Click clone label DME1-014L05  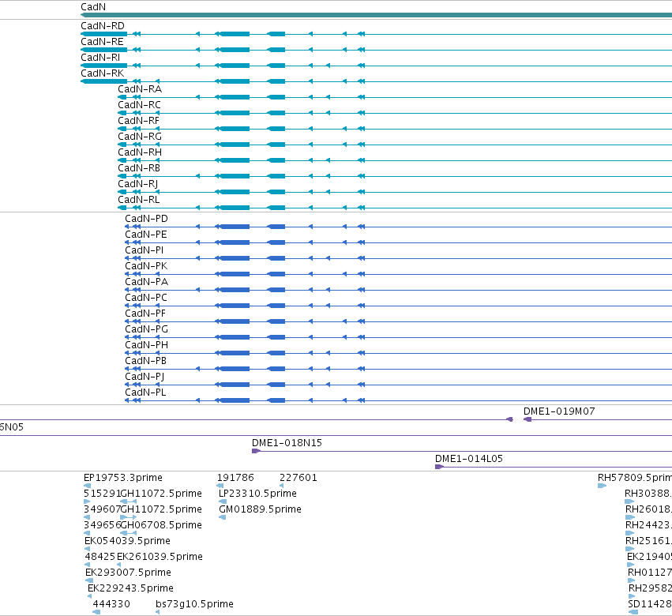click(469, 459)
